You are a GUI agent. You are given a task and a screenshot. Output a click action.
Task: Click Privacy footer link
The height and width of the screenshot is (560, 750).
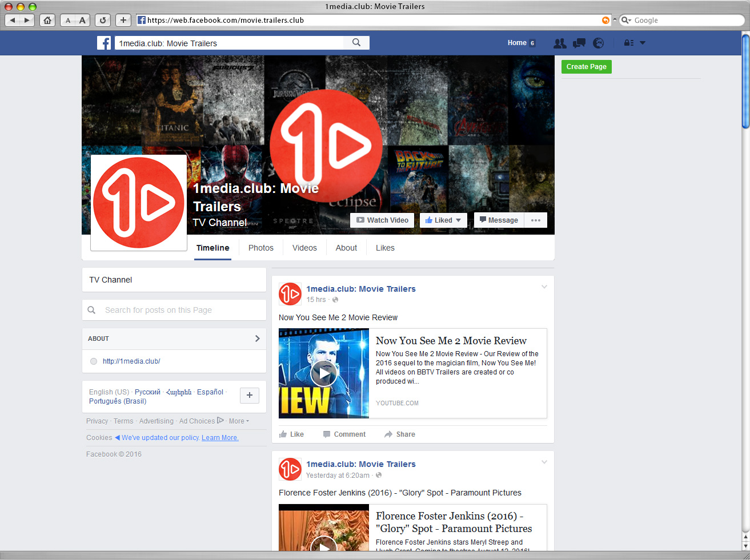(x=97, y=421)
